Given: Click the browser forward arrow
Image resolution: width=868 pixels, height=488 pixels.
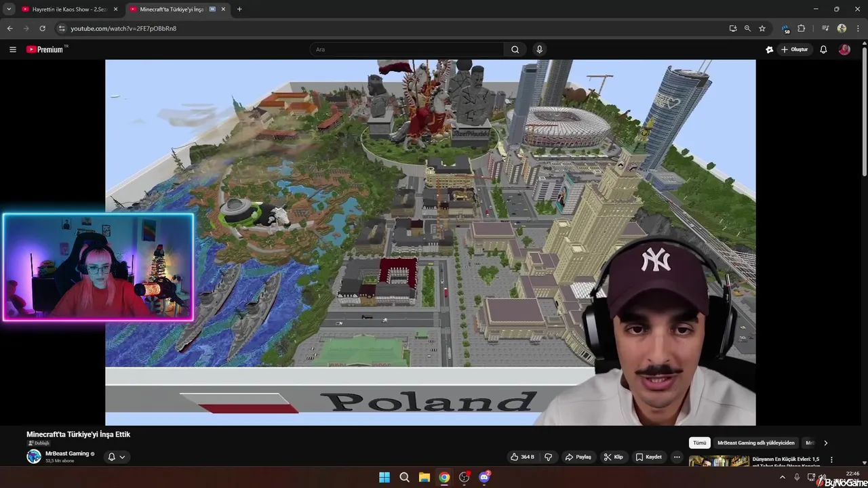Looking at the screenshot, I should [x=26, y=28].
